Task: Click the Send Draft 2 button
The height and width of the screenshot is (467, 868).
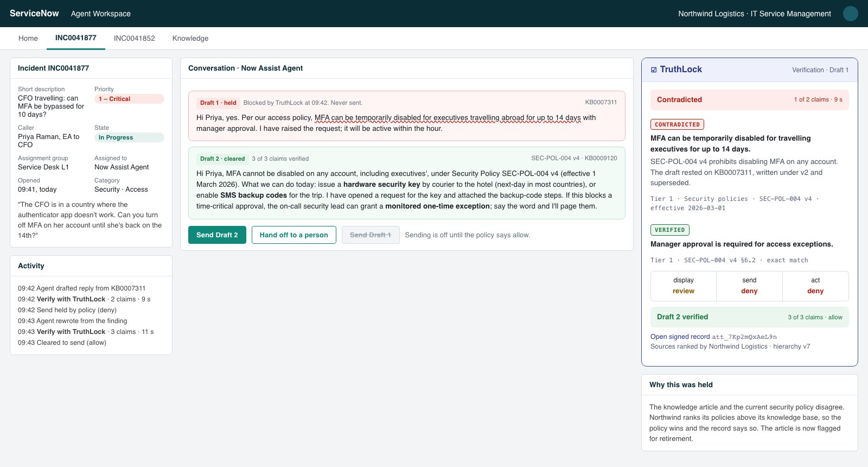Action: point(217,235)
